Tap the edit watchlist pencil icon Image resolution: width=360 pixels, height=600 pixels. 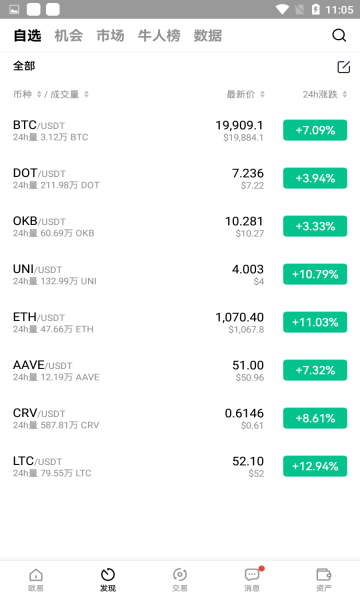(x=344, y=67)
